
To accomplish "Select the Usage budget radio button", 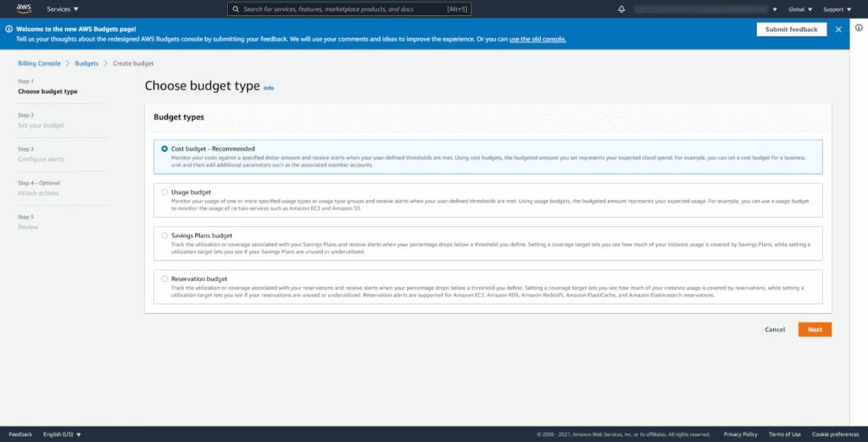I will pos(164,192).
